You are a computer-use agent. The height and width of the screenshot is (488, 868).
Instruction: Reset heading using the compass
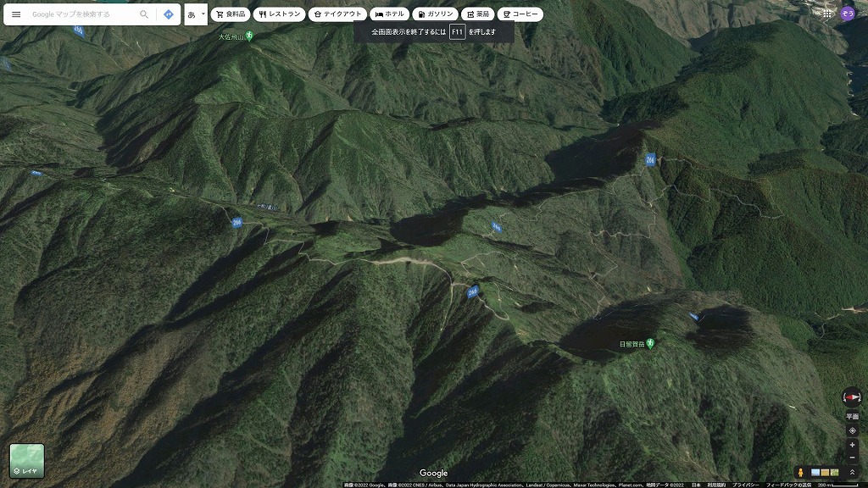pos(852,396)
